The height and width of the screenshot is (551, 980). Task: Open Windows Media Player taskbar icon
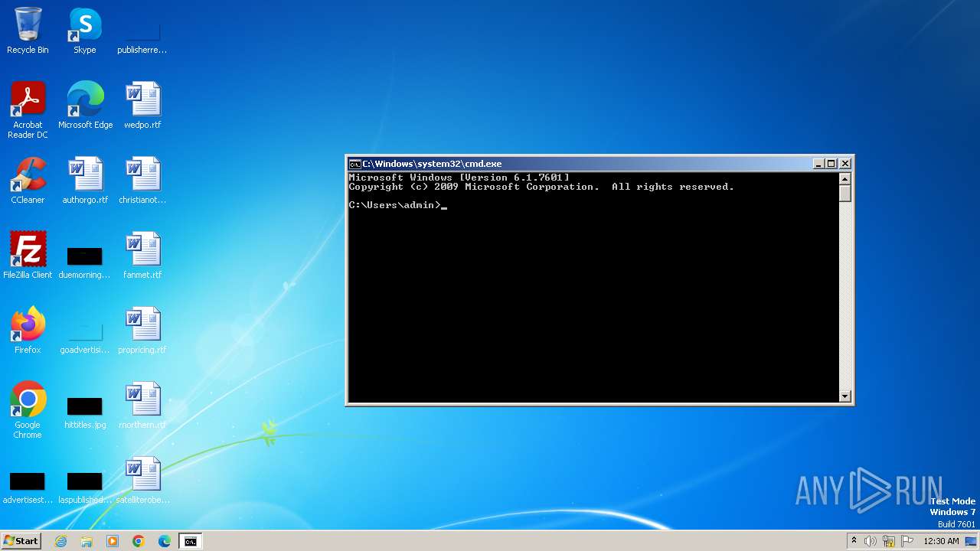tap(113, 541)
